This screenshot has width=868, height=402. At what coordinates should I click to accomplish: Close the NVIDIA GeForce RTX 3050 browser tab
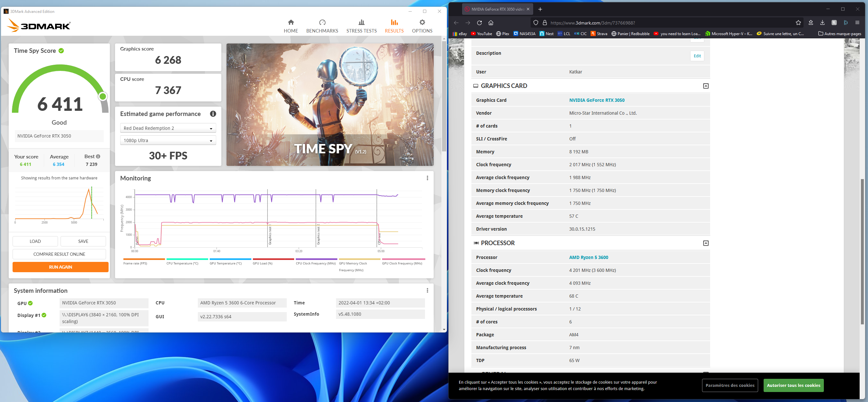528,9
